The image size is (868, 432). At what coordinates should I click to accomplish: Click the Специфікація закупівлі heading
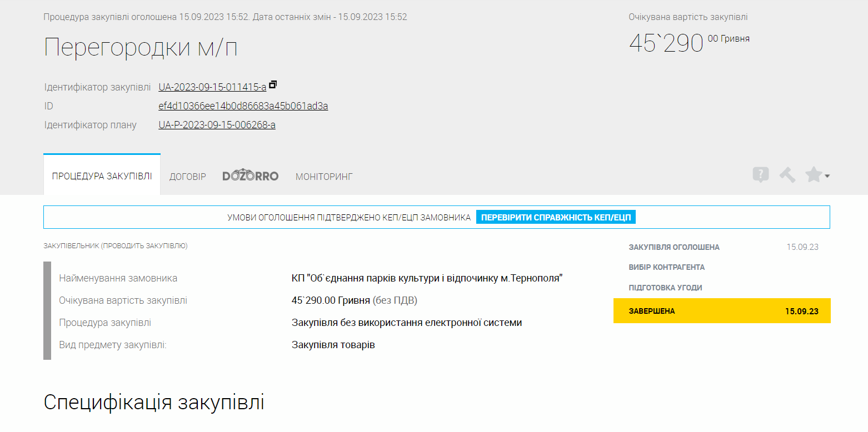(x=154, y=403)
